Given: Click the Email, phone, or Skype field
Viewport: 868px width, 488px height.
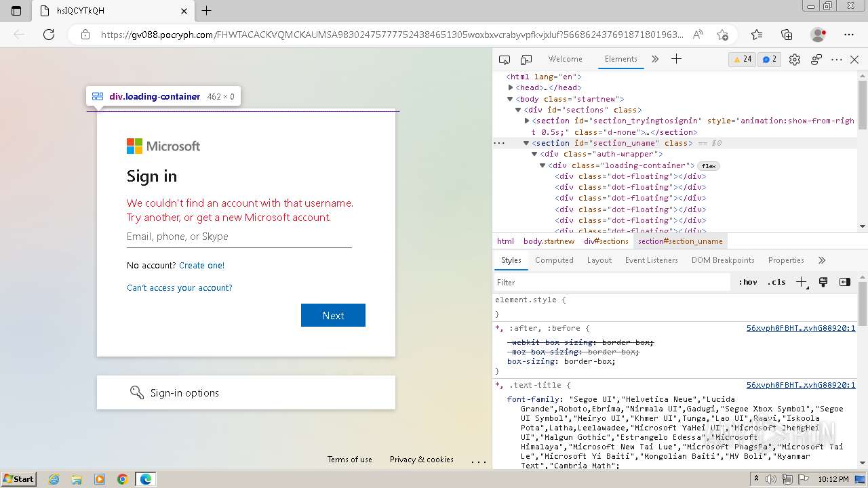Looking at the screenshot, I should pyautogui.click(x=239, y=237).
